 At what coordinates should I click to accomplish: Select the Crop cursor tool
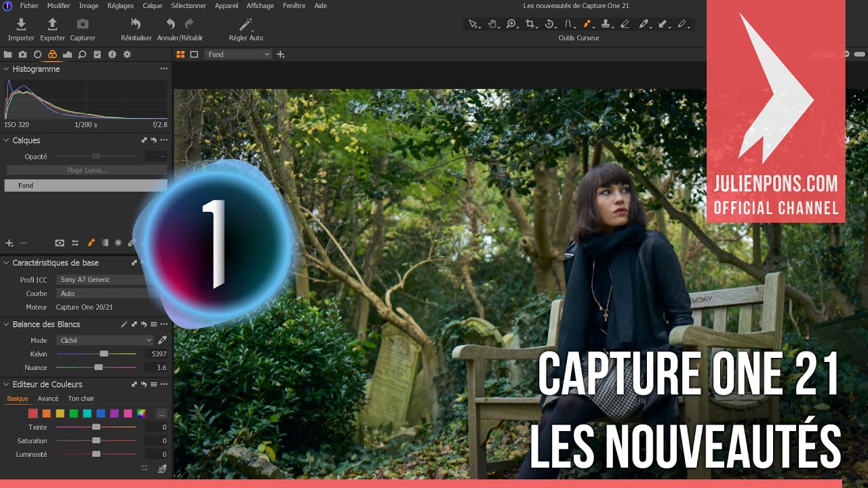[530, 24]
